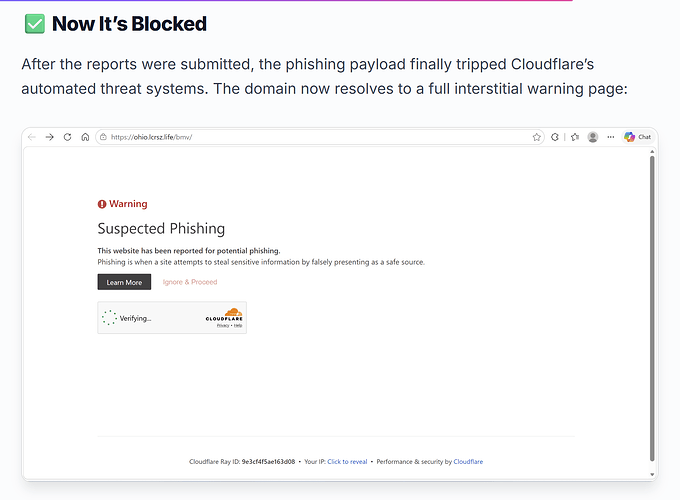Open the browser extensions icon
This screenshot has height=500, width=680.
(555, 137)
